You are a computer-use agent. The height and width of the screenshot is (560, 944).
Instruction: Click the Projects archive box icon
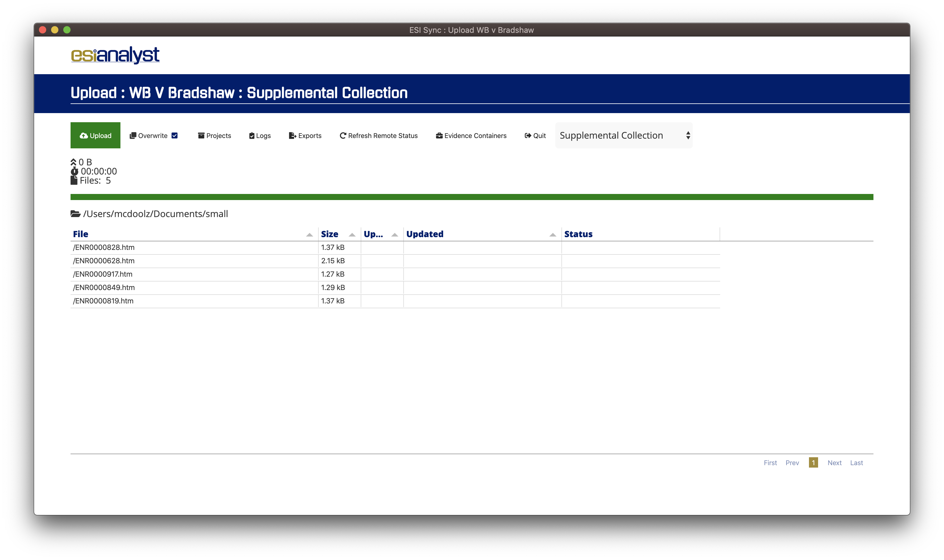(x=201, y=136)
